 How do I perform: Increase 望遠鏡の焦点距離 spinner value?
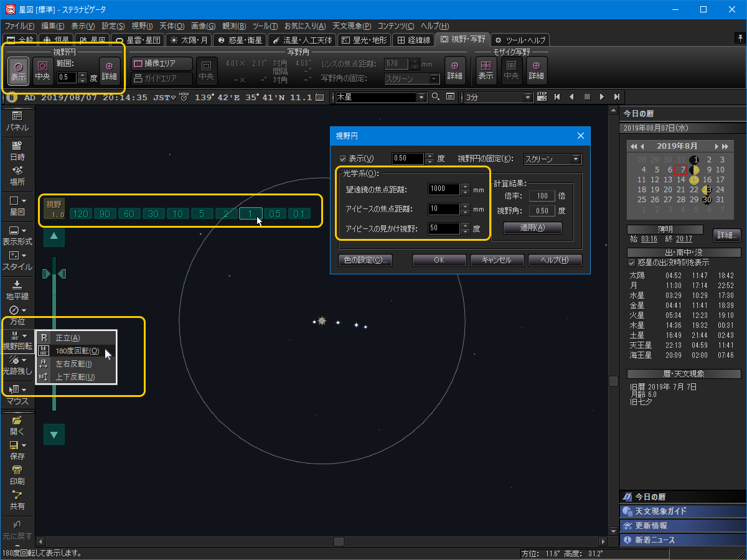click(x=465, y=187)
